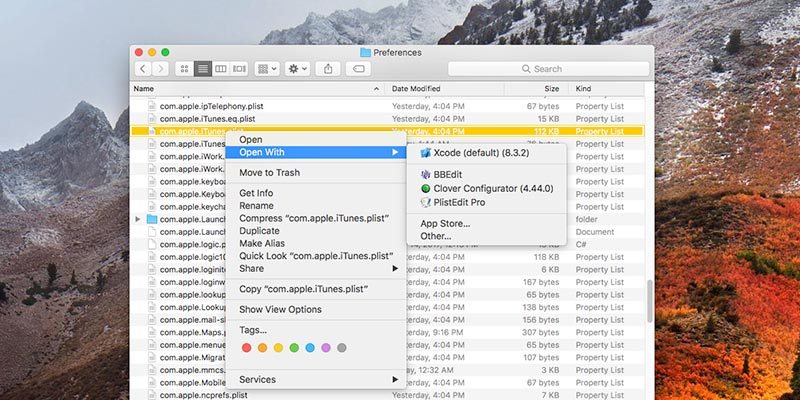Switch to column view in toolbar
The height and width of the screenshot is (400, 800).
pyautogui.click(x=220, y=69)
